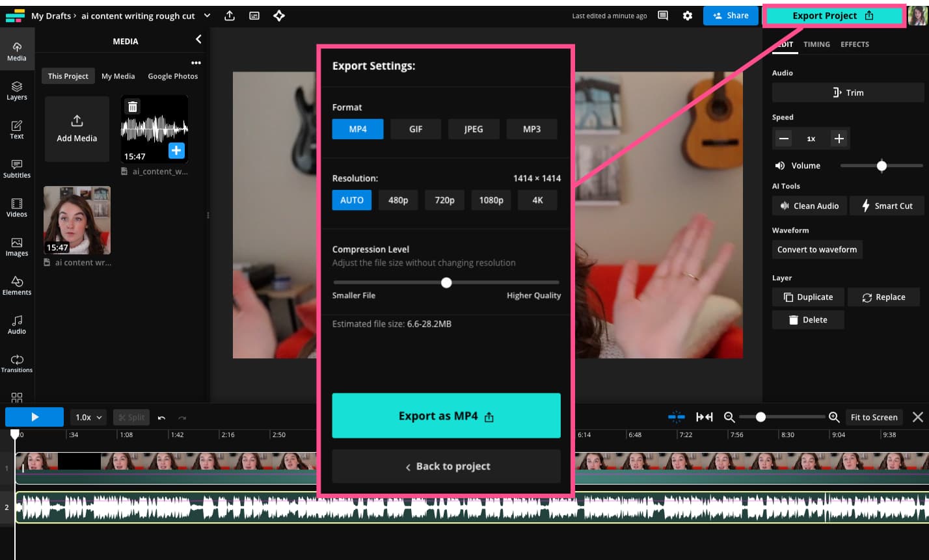Choose 1080p resolution
This screenshot has height=560, width=929.
click(491, 200)
